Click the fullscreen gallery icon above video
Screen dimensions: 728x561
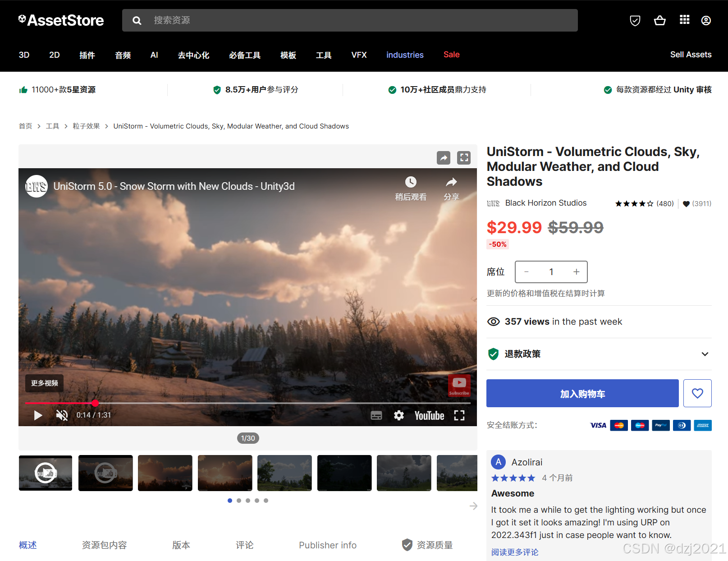click(464, 157)
